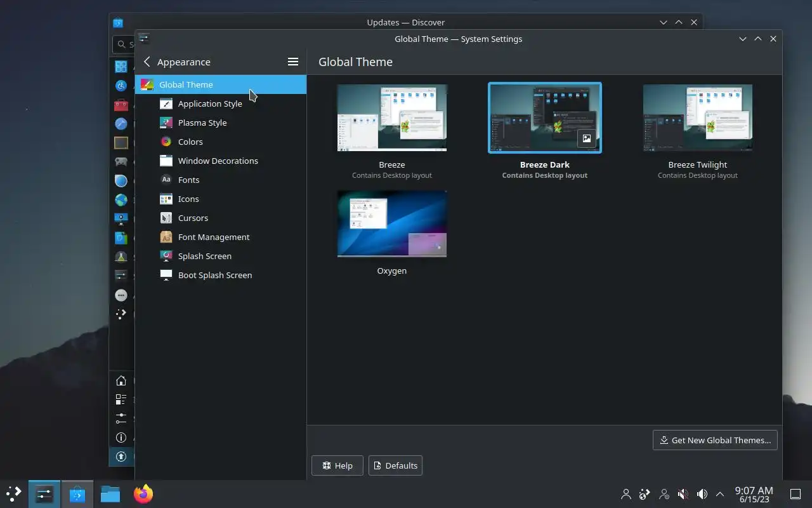Select Discover's accessibility category icon
Image resolution: width=812 pixels, height=508 pixels.
point(121,85)
